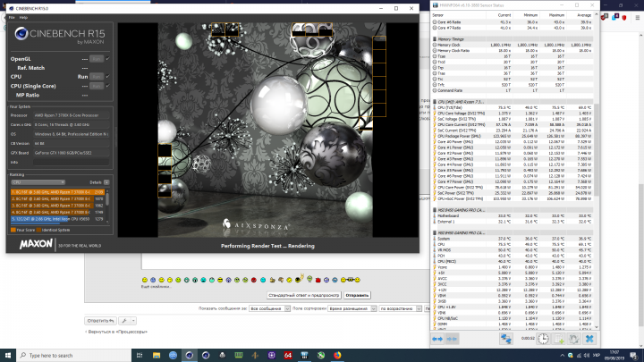Toggle the CPU (Single Core) test checkbox
Screen dimensions: 644x362
coord(107,86)
